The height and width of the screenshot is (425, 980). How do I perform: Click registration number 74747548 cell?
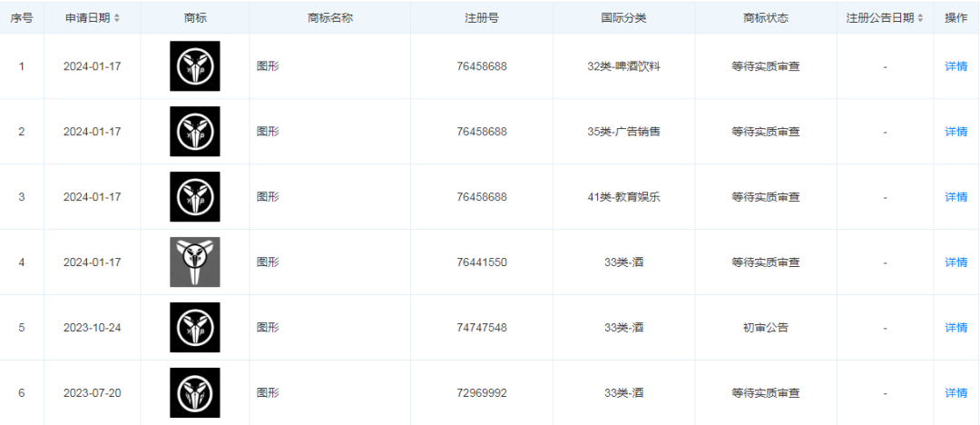481,328
